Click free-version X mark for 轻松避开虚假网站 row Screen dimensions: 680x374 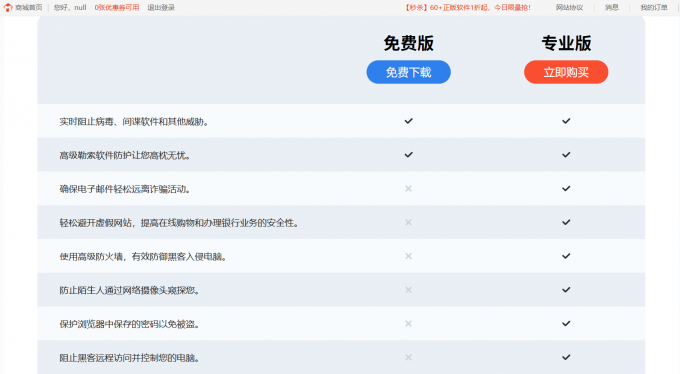(x=409, y=223)
